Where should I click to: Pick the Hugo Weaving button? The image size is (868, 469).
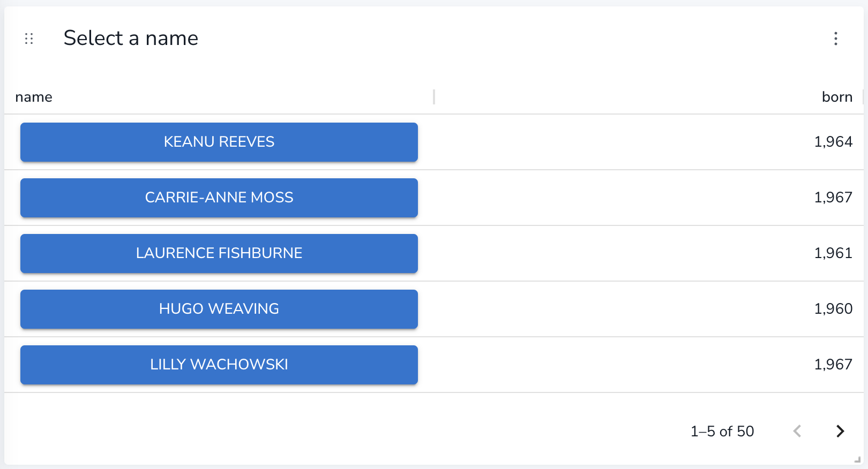(219, 309)
